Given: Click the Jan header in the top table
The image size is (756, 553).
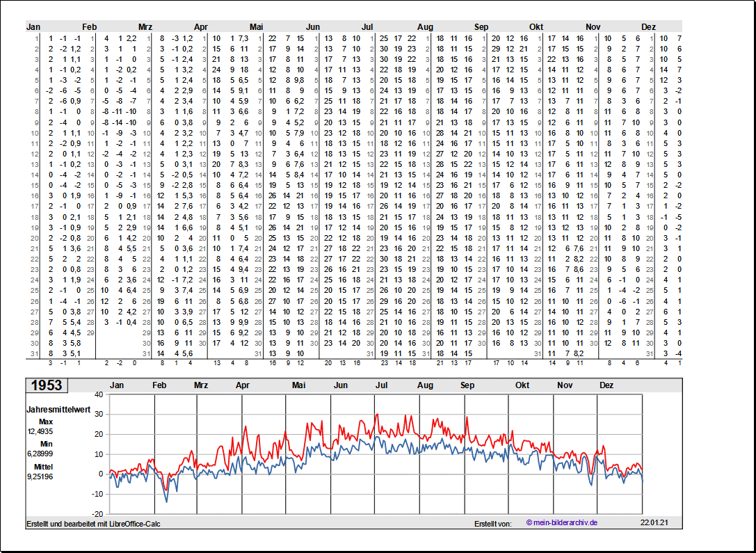Looking at the screenshot, I should [x=33, y=27].
